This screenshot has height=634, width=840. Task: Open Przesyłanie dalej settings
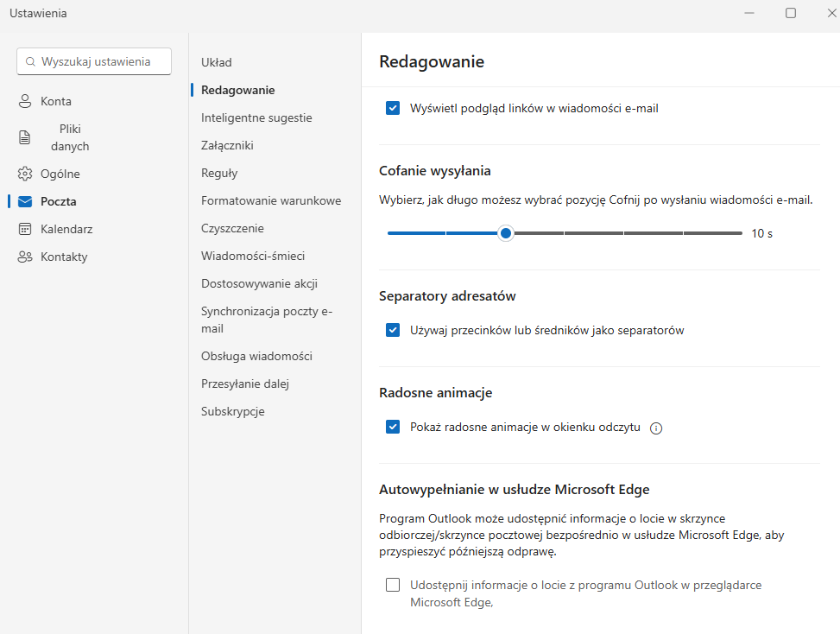point(245,384)
